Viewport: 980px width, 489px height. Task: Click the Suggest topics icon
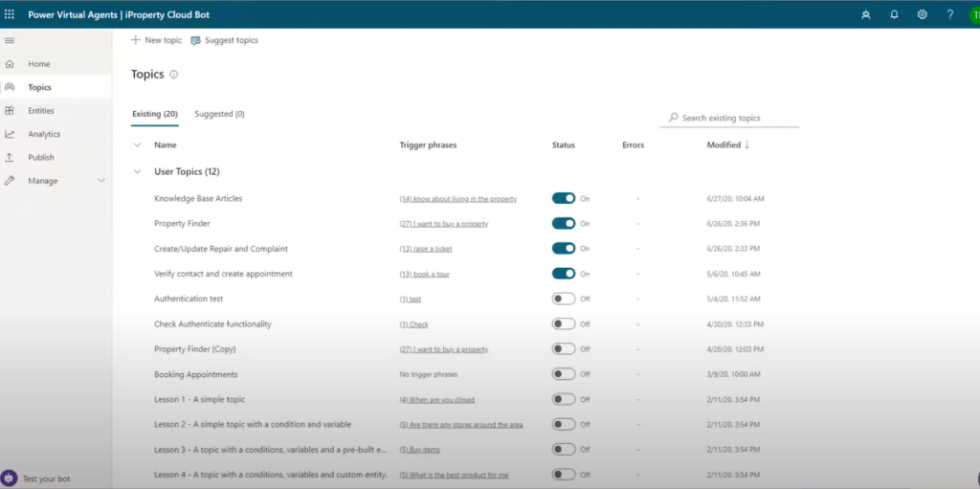pos(195,40)
